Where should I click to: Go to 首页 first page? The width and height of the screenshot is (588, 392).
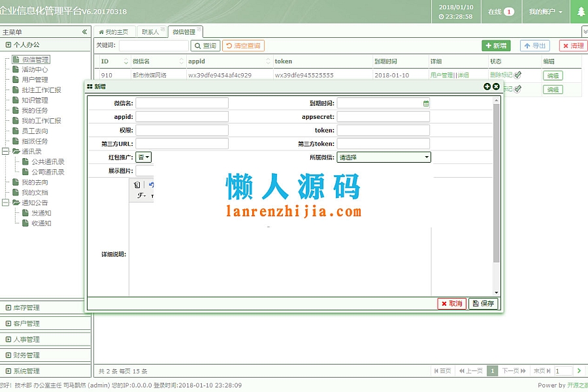442,371
